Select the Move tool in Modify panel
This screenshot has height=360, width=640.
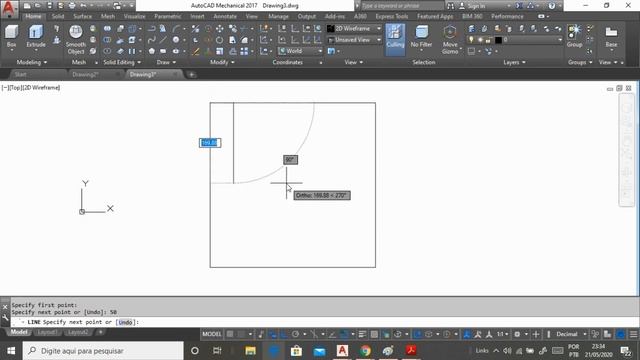(220, 29)
